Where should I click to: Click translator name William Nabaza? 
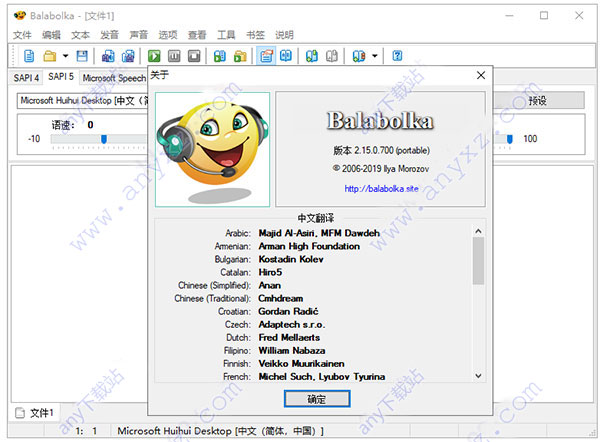pyautogui.click(x=292, y=351)
